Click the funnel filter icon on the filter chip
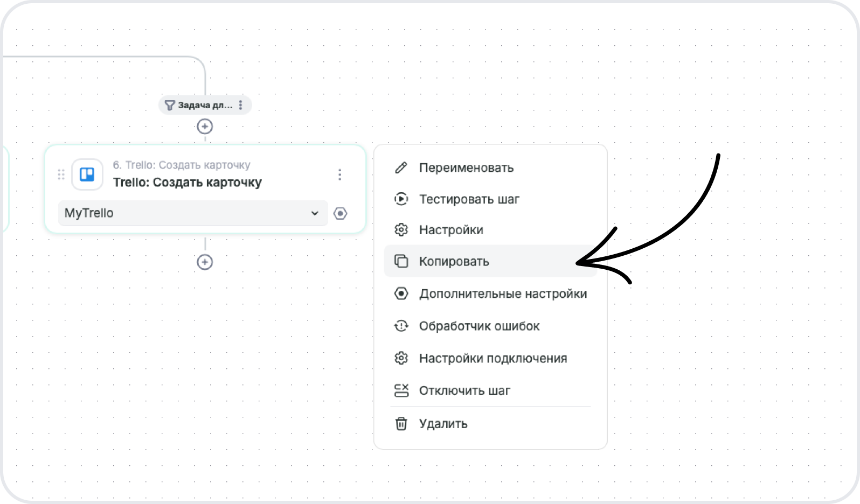Viewport: 860px width, 504px height. [170, 106]
